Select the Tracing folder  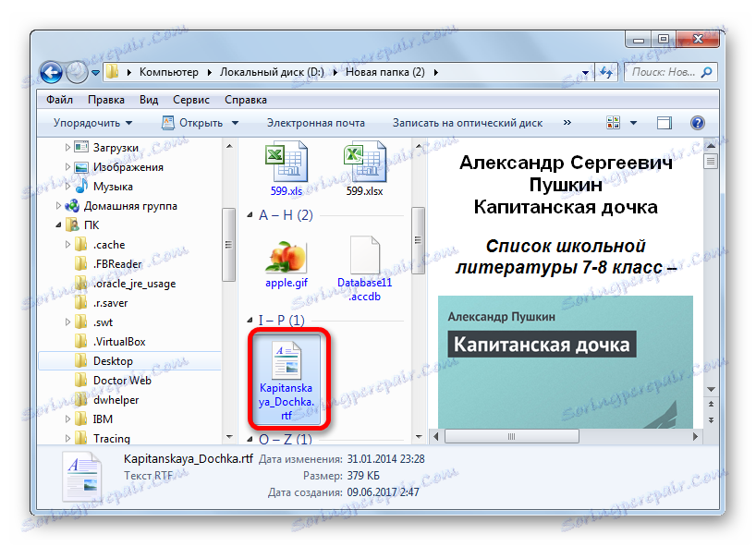click(112, 438)
